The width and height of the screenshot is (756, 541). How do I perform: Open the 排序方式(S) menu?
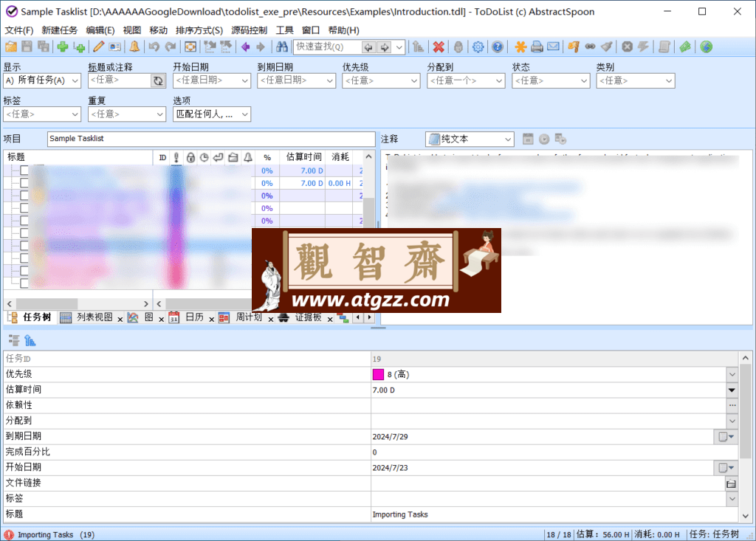pos(199,30)
